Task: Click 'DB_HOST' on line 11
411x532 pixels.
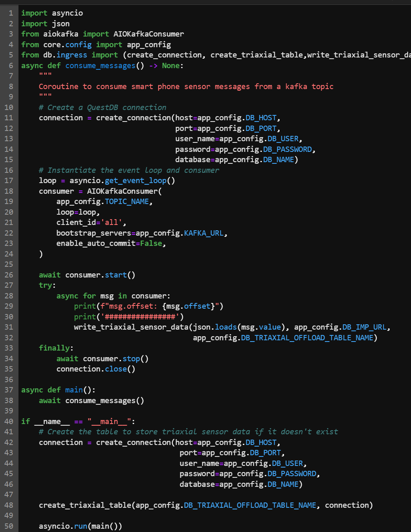Action: pyautogui.click(x=261, y=118)
